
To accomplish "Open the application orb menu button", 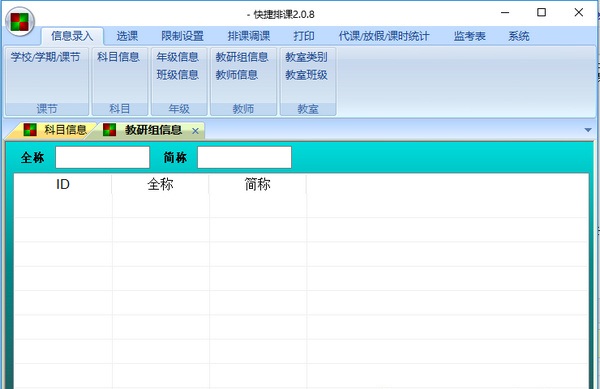I will pos(20,21).
